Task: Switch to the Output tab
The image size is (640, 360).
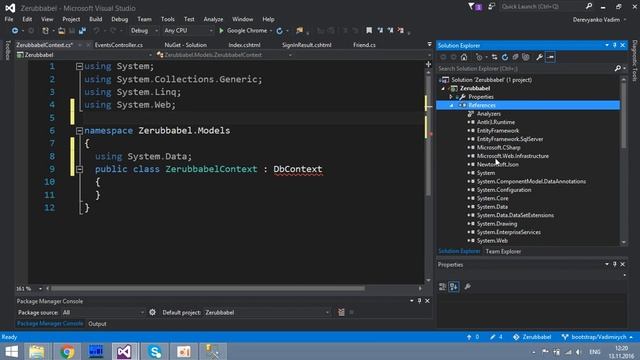Action: point(97,324)
